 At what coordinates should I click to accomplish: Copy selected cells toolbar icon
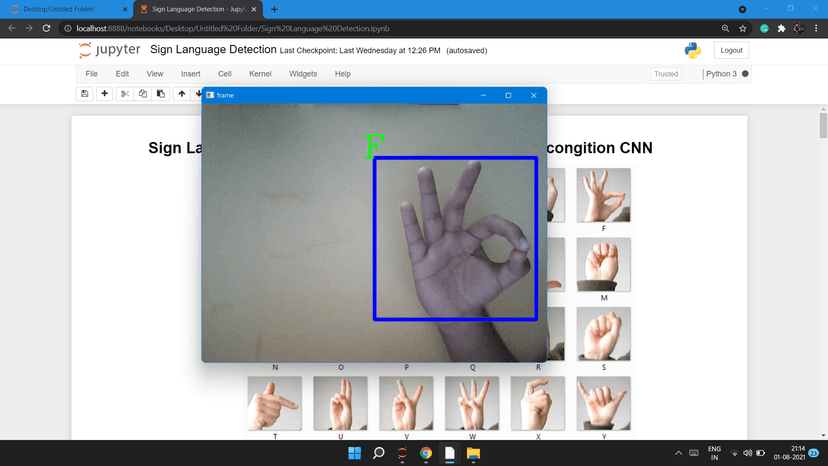pyautogui.click(x=143, y=94)
